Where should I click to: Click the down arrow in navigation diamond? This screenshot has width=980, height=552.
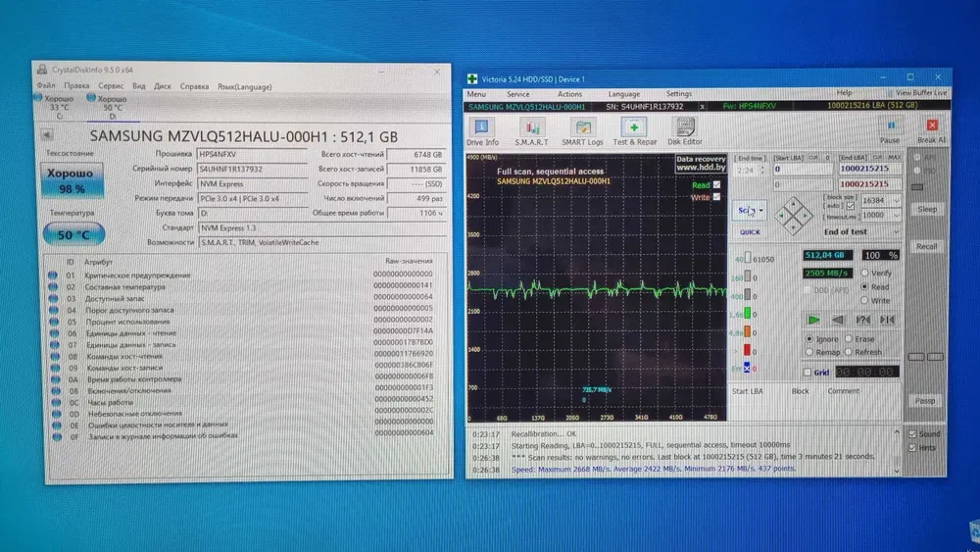point(794,227)
